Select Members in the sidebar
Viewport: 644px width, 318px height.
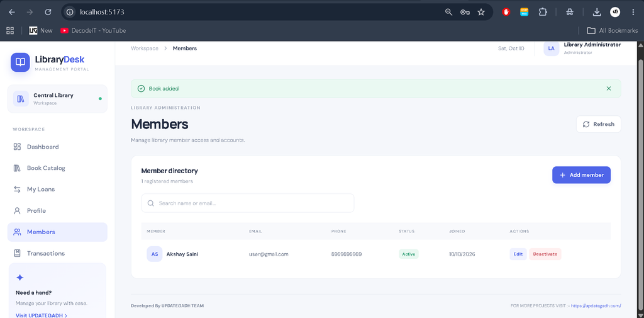pos(57,232)
